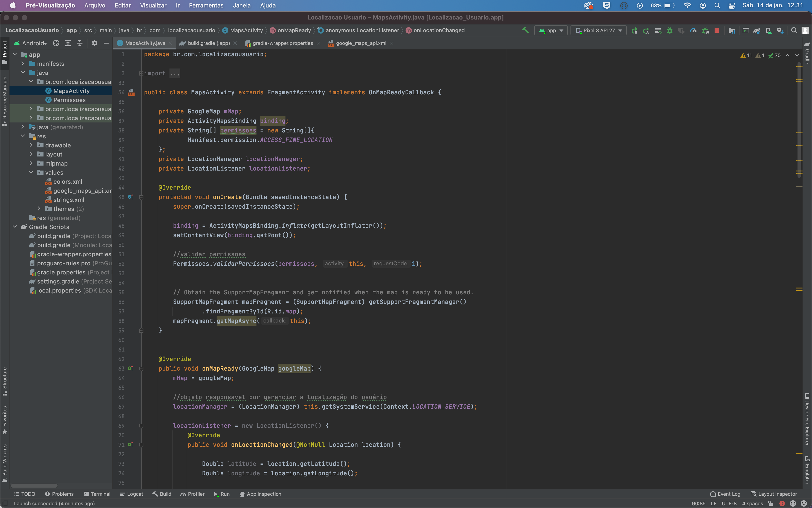The height and width of the screenshot is (508, 812).
Task: Click the Rerun app icon
Action: (x=634, y=31)
